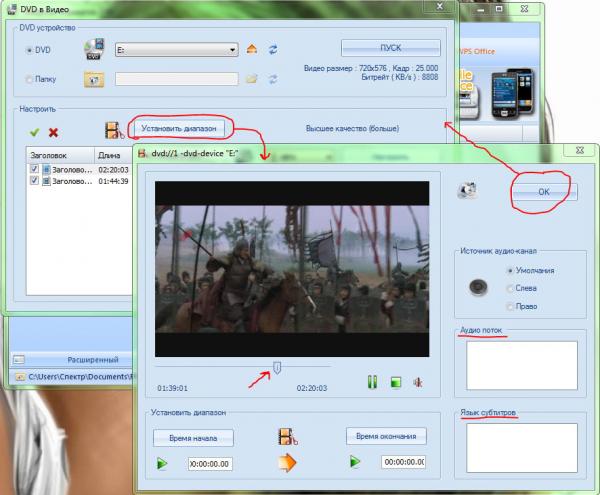Click the film cut icon in range group
Image resolution: width=600 pixels, height=495 pixels.
288,437
